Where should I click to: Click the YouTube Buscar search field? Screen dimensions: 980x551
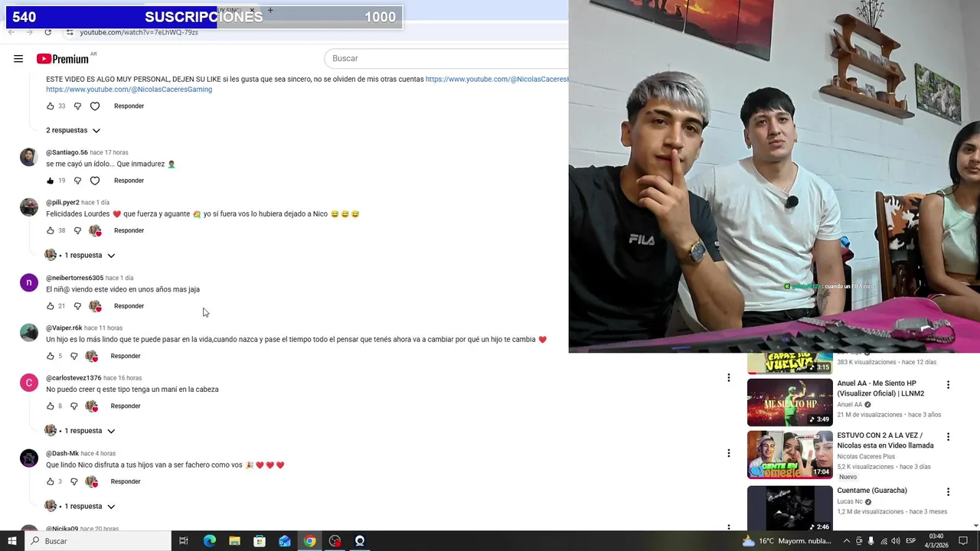pos(447,59)
